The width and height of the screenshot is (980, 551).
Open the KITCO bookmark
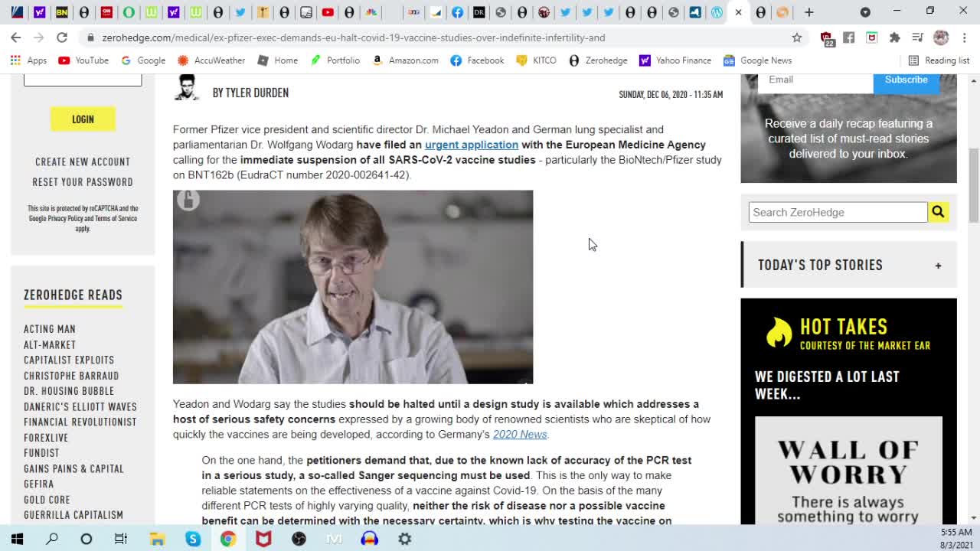(536, 60)
